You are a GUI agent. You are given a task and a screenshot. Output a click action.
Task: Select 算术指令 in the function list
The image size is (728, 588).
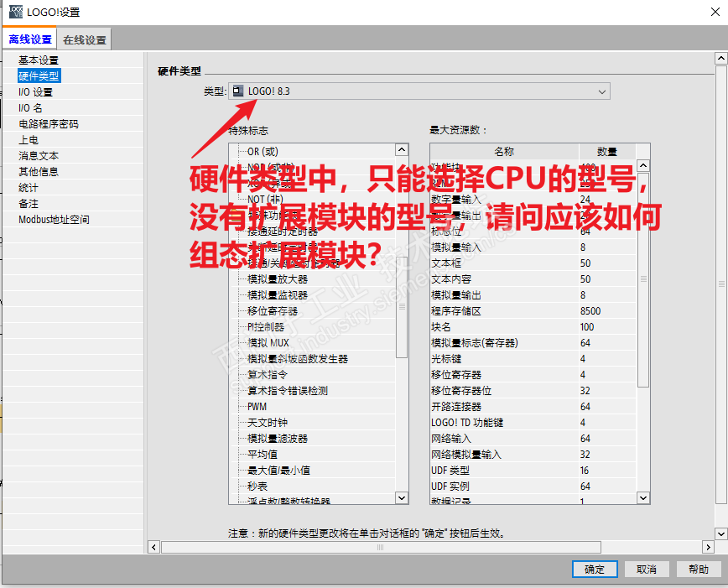[x=268, y=374]
